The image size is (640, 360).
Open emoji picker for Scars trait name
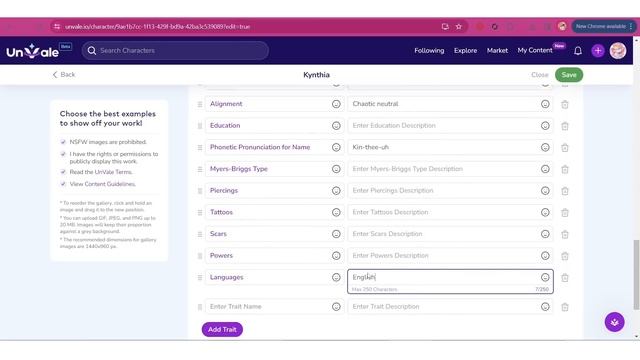click(336, 234)
